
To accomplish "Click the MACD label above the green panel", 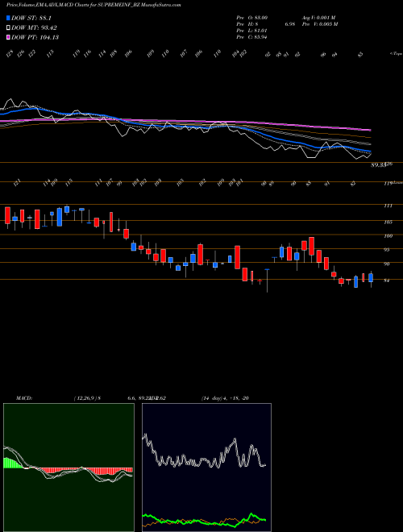I will (x=23, y=398).
